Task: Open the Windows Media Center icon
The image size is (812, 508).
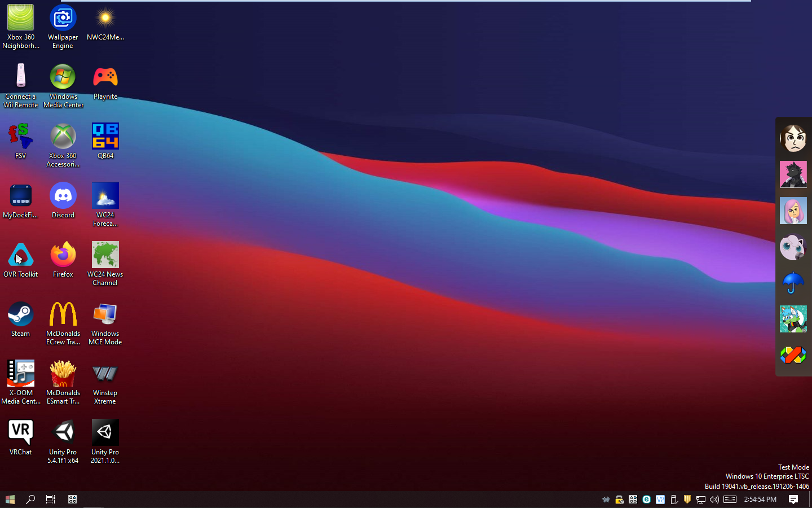Action: [x=63, y=86]
